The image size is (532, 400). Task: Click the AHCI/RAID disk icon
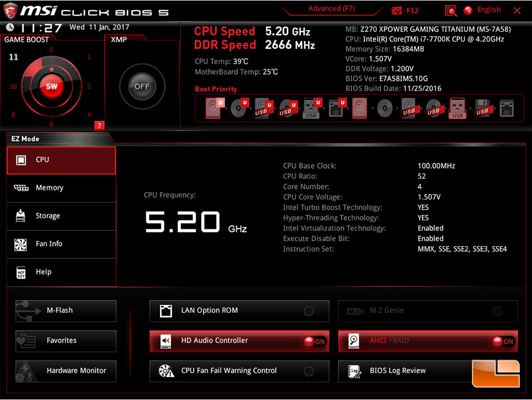[x=354, y=340]
